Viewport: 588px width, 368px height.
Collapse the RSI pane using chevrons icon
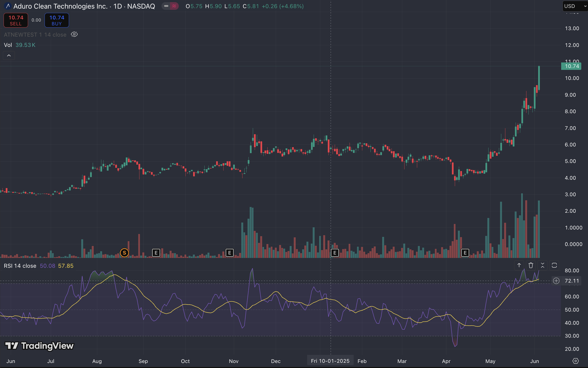tap(542, 265)
